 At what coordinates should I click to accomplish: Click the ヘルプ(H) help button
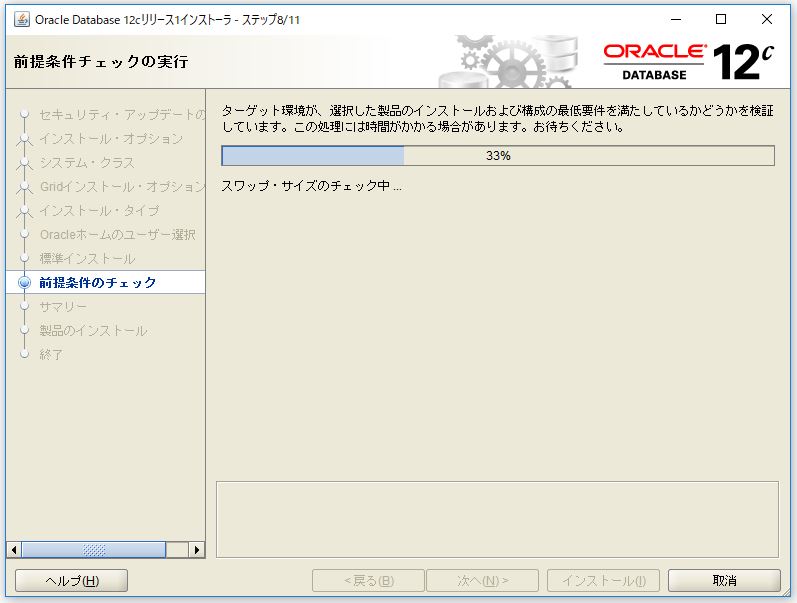(x=72, y=581)
